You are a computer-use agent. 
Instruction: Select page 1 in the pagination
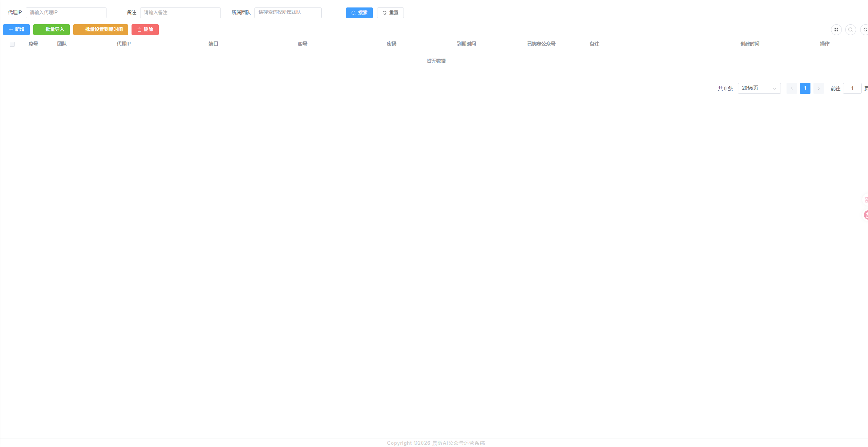click(805, 88)
